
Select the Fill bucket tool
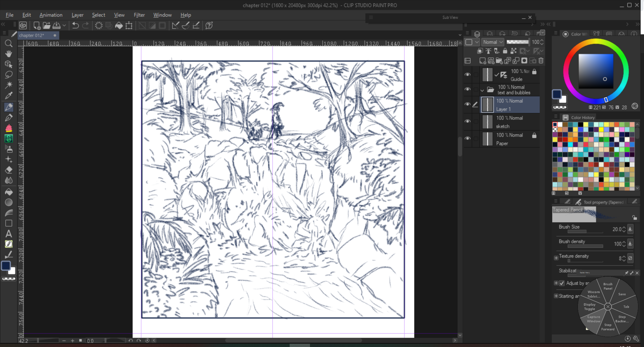coord(9,192)
